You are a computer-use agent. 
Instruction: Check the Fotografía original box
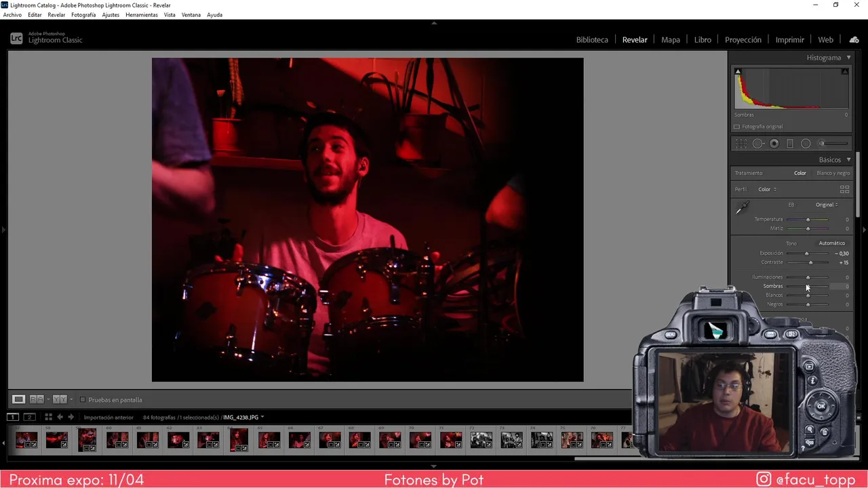[737, 127]
